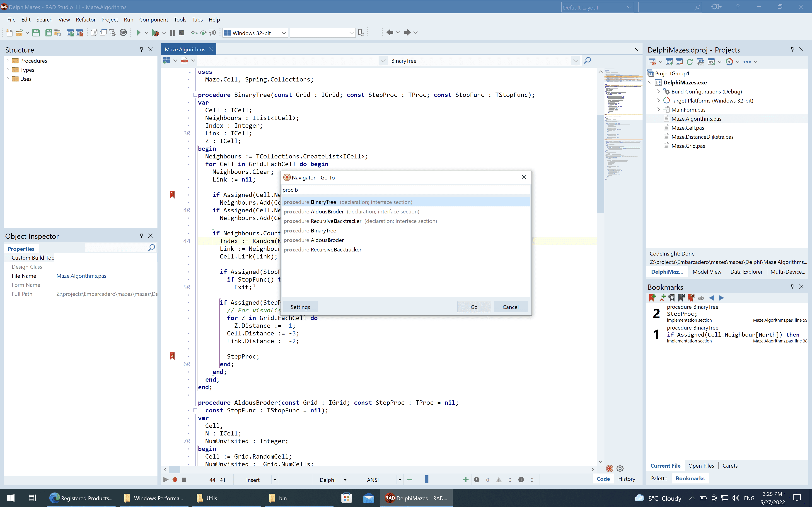Click the toggle bookmark icon in Bookmarks panel
812x507 pixels.
click(x=652, y=298)
